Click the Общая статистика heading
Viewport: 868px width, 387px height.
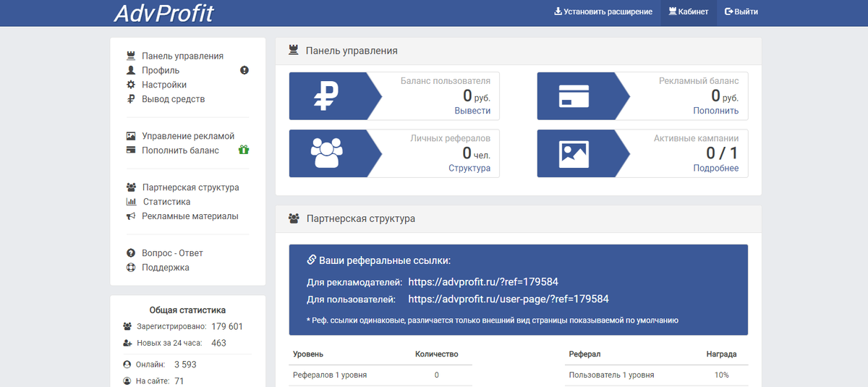(x=187, y=310)
